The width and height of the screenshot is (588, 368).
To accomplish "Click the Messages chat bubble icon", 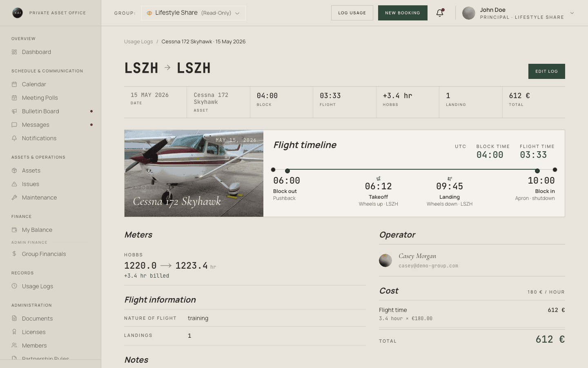I will click(14, 125).
